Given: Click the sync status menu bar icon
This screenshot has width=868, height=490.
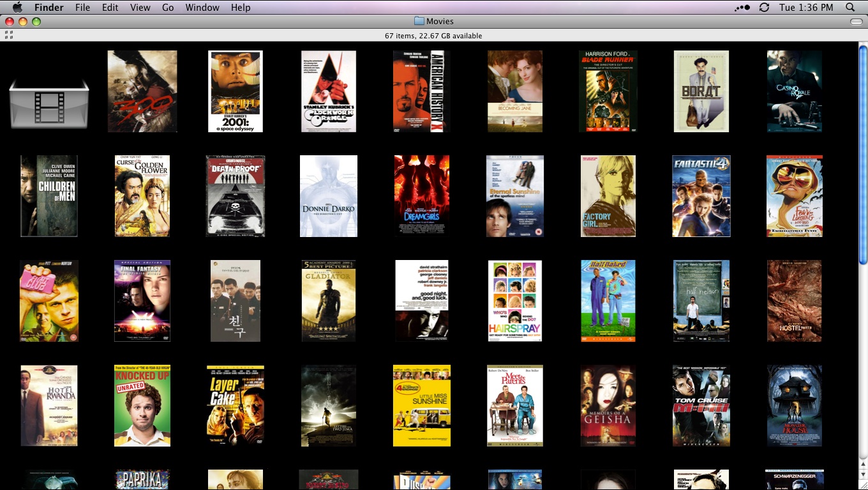Looking at the screenshot, I should coord(764,8).
